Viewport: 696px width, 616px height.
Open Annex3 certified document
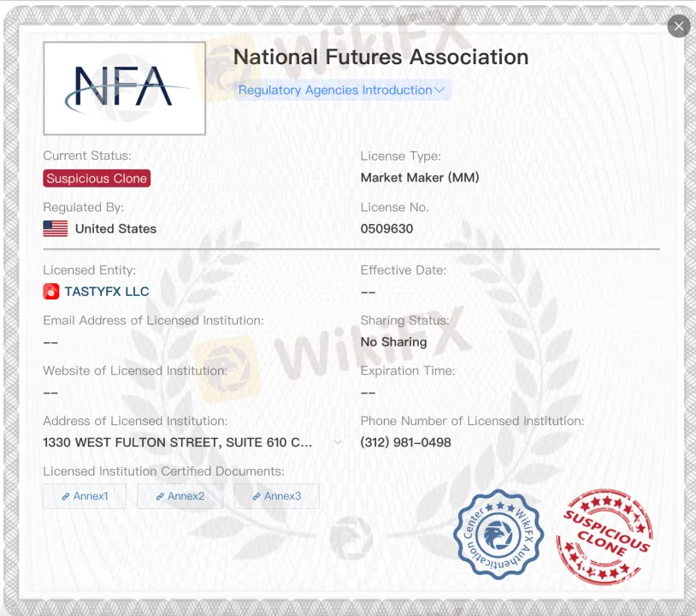click(x=276, y=496)
